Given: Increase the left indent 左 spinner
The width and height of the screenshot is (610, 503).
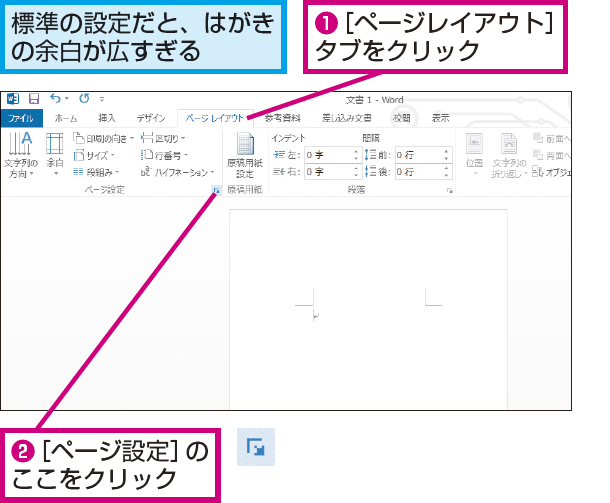Looking at the screenshot, I should click(x=356, y=151).
